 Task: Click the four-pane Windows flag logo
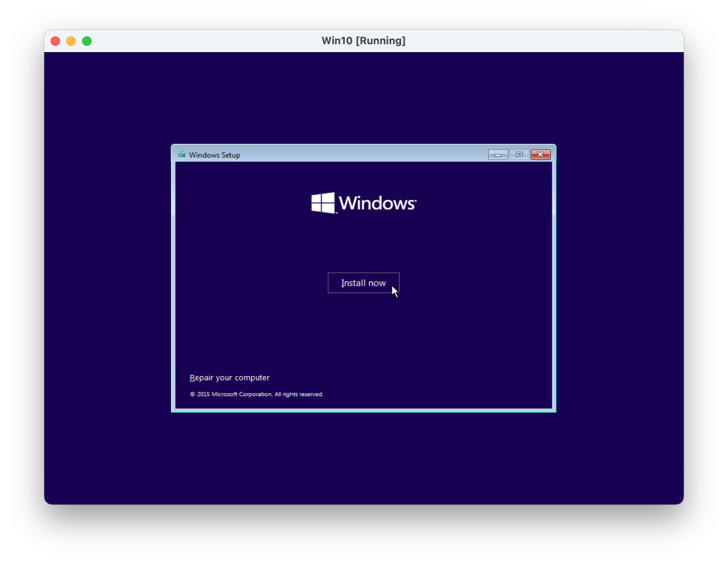[x=323, y=203]
